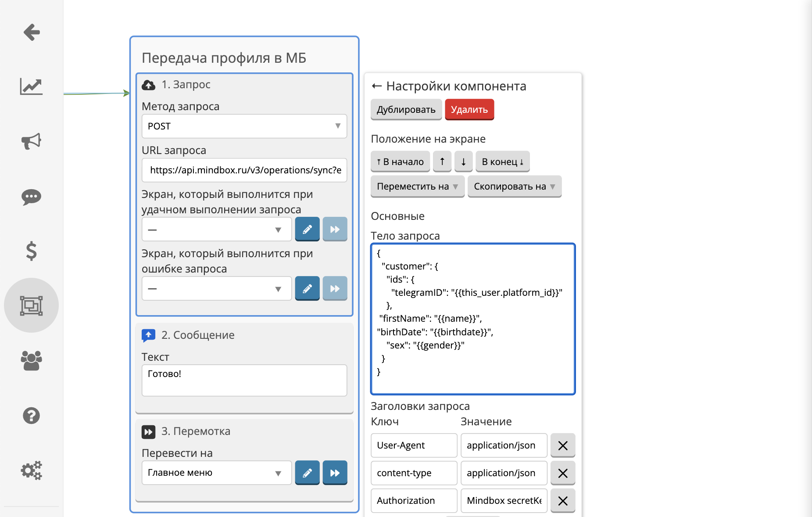Screen dimensions: 812x517
Task: Open the Перевести на Главное меню dropdown
Action: (x=217, y=473)
